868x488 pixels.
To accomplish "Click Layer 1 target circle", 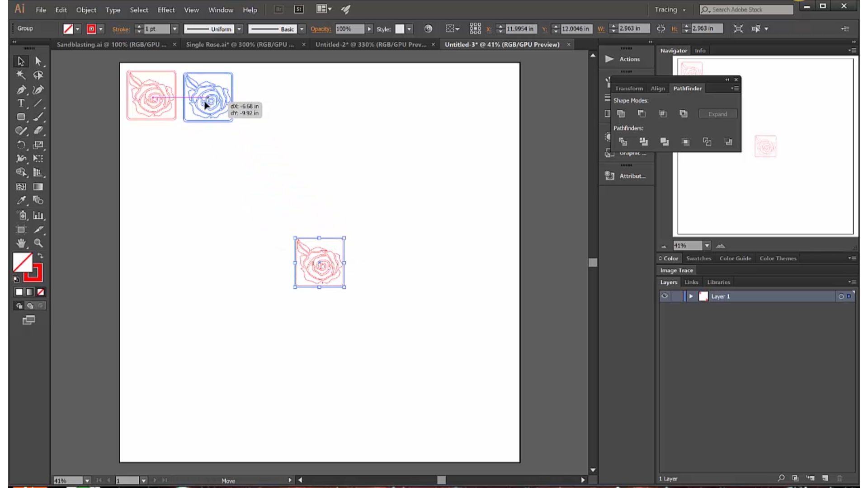I will (x=841, y=296).
